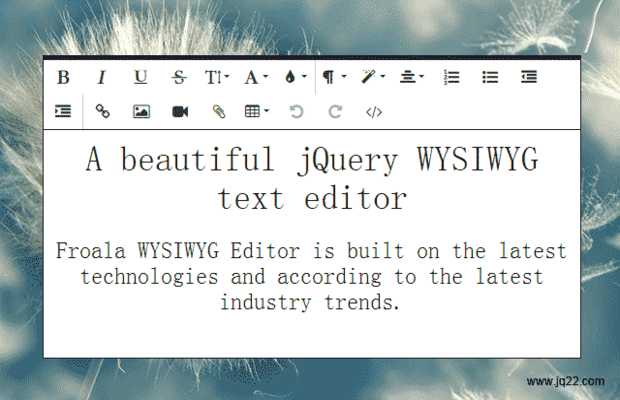
Task: Click the indent icon
Action: [63, 111]
